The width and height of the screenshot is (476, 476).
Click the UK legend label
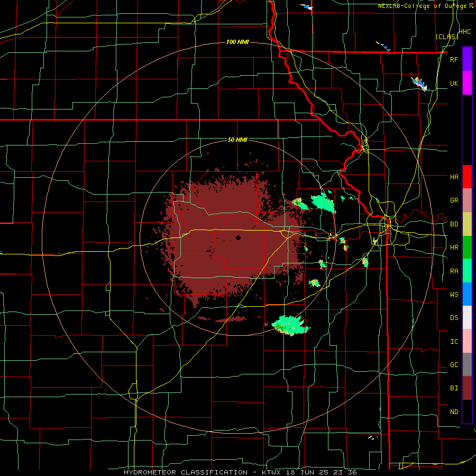[454, 83]
